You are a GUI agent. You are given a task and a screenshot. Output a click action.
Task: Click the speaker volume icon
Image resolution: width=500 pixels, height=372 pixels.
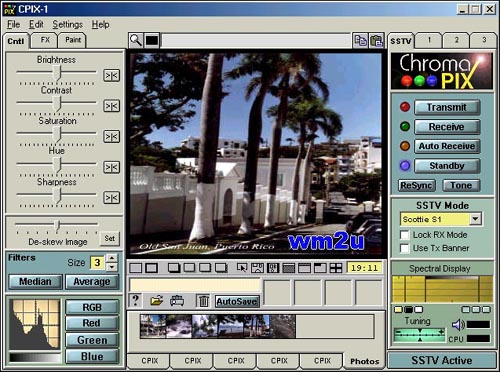coord(459,325)
